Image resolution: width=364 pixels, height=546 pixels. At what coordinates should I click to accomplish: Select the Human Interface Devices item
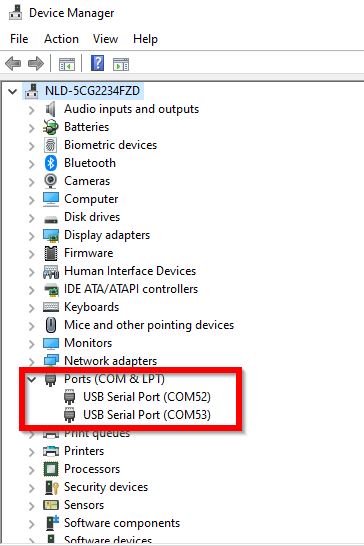click(130, 271)
